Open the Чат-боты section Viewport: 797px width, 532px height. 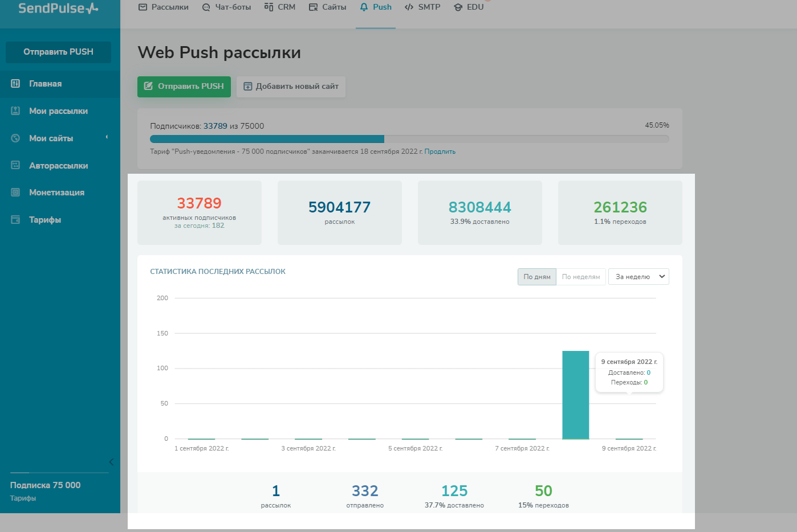tap(227, 7)
